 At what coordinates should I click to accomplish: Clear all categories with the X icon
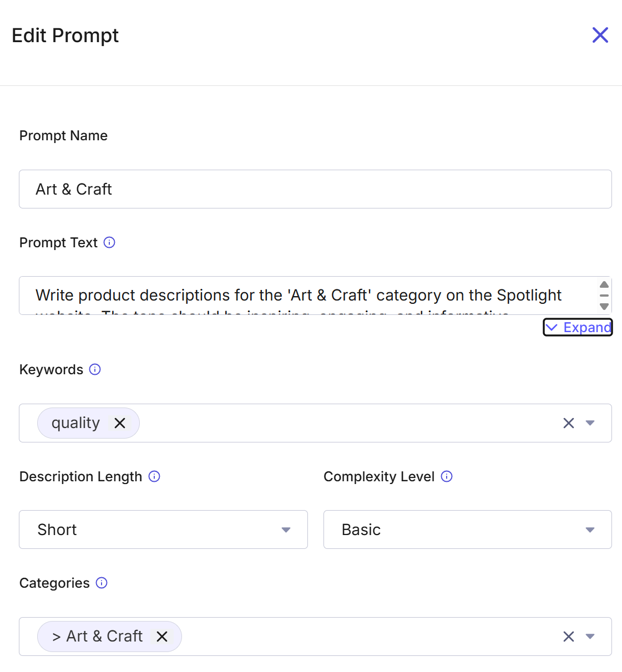pyautogui.click(x=569, y=637)
